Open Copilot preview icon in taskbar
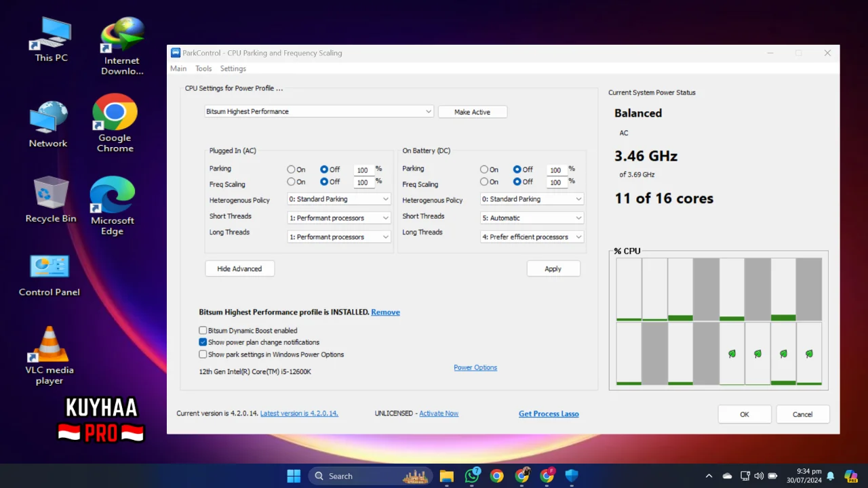 pyautogui.click(x=850, y=476)
